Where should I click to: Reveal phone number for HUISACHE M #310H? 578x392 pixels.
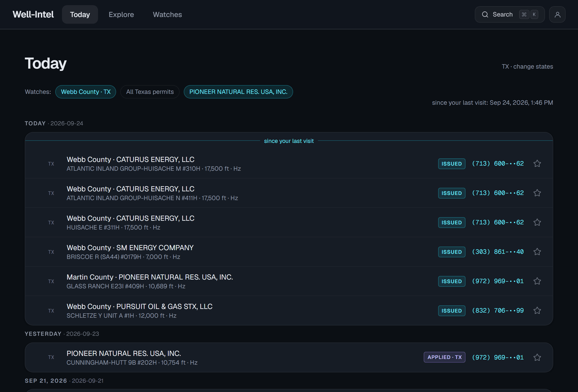(498, 164)
